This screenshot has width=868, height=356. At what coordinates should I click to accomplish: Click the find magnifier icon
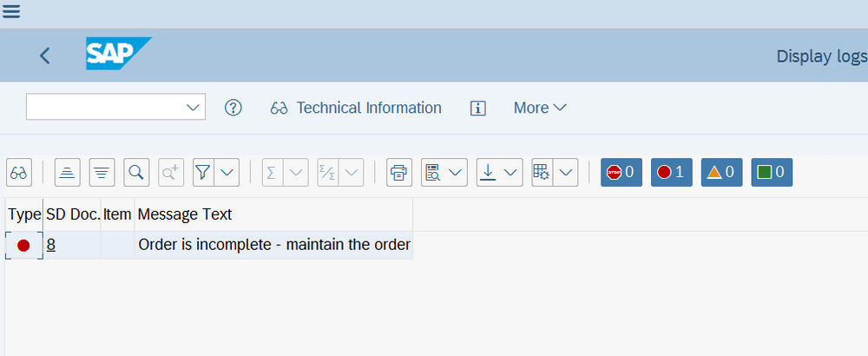pyautogui.click(x=135, y=172)
